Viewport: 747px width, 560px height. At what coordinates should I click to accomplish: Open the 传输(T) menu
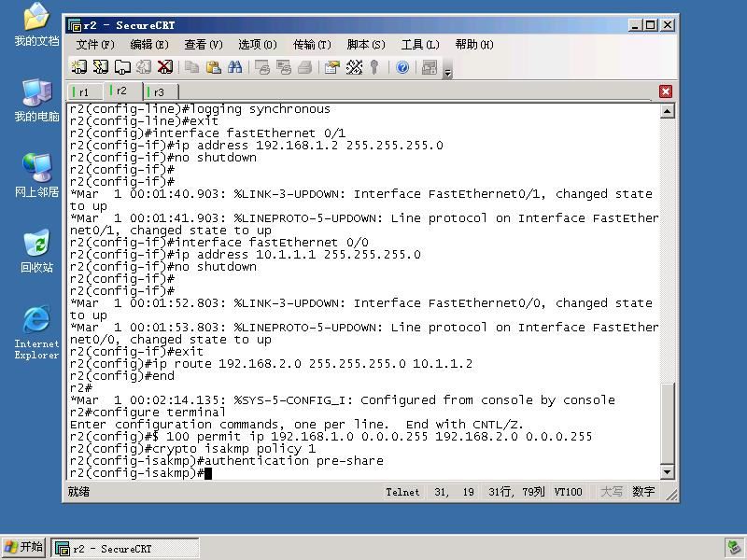(312, 45)
